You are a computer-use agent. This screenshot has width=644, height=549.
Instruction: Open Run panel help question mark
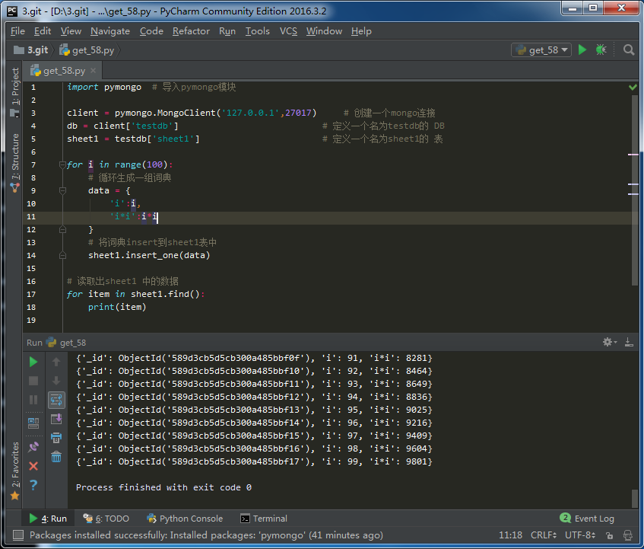click(x=33, y=485)
